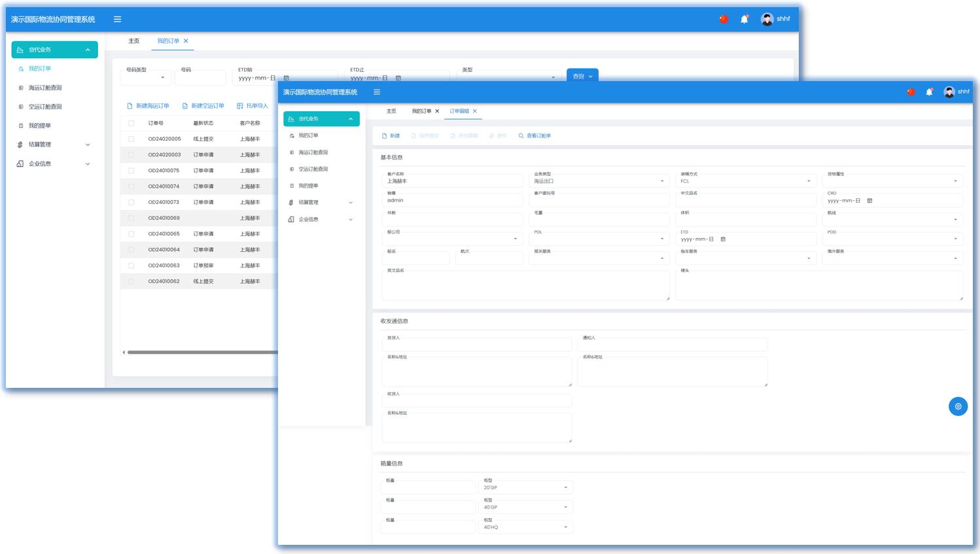Screen dimensions: 980x554
Task: Toggle the select-all checkbox in the table header
Action: [x=131, y=123]
